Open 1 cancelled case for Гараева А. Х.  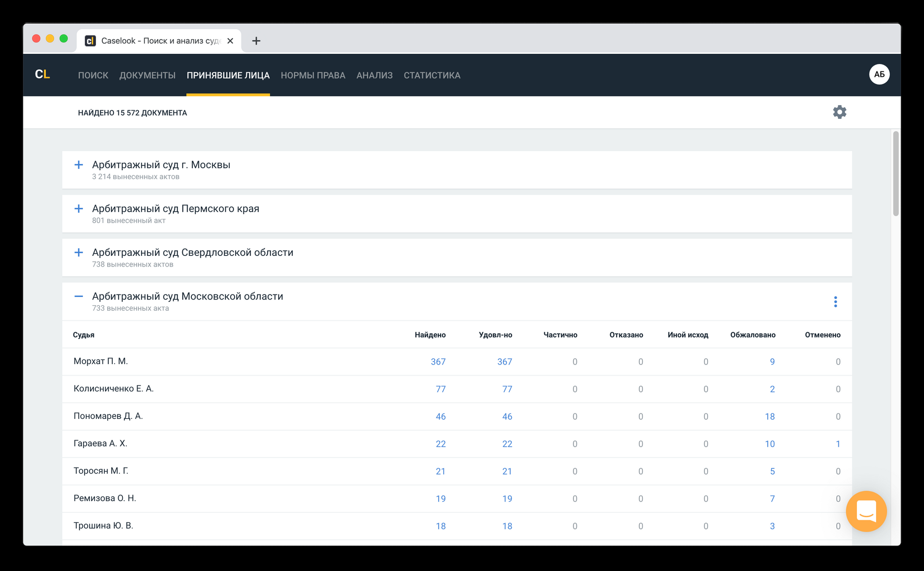pos(838,444)
